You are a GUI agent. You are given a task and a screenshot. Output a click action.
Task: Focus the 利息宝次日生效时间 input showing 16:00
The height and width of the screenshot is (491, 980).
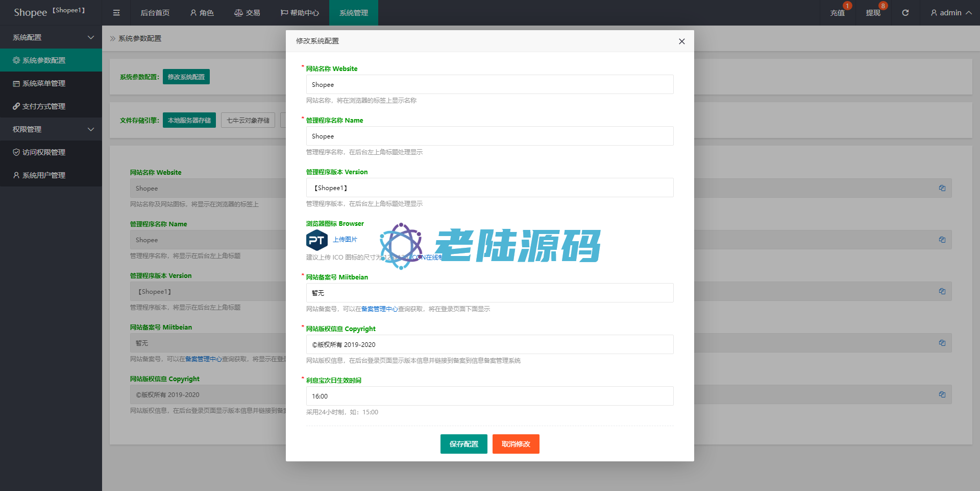coord(490,396)
